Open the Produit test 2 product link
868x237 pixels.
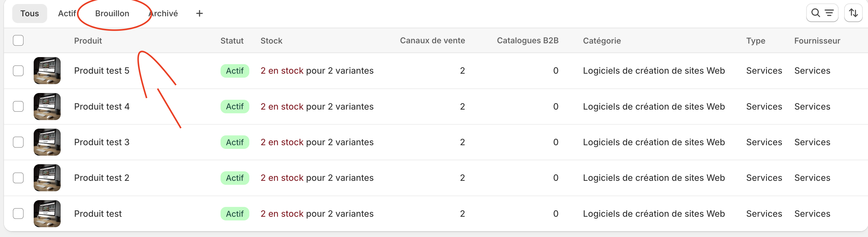point(102,178)
